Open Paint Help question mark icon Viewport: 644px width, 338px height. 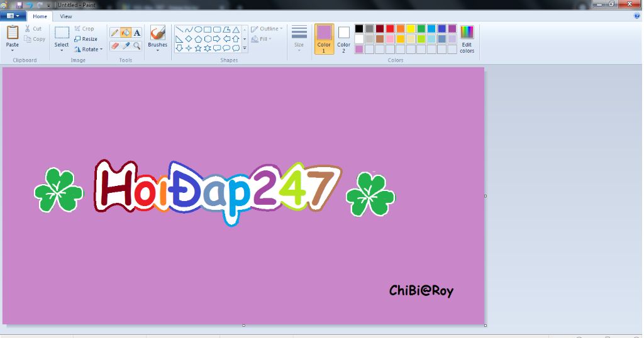(x=637, y=16)
